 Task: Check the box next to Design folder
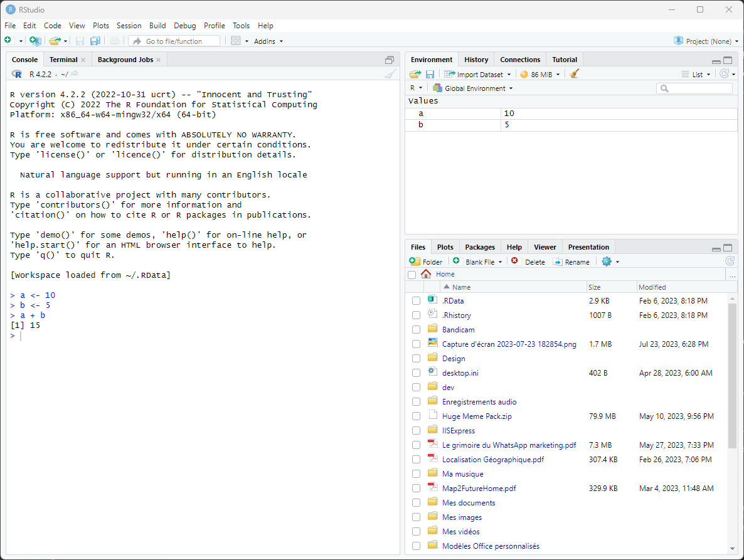416,359
